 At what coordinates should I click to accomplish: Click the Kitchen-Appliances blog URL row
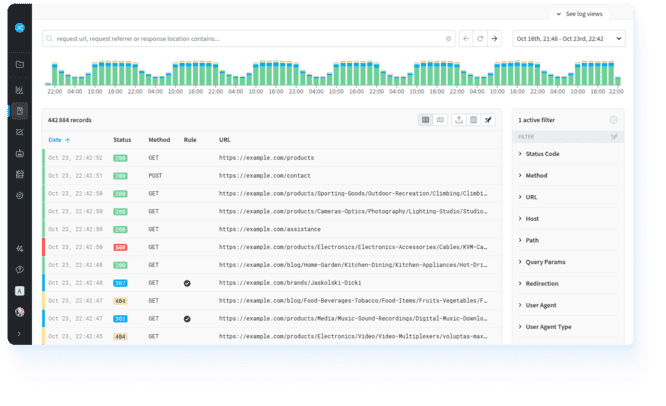(353, 265)
